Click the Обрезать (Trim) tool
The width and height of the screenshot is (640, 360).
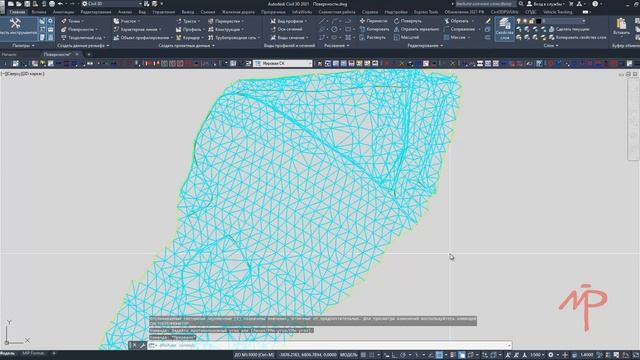pyautogui.click(x=456, y=21)
